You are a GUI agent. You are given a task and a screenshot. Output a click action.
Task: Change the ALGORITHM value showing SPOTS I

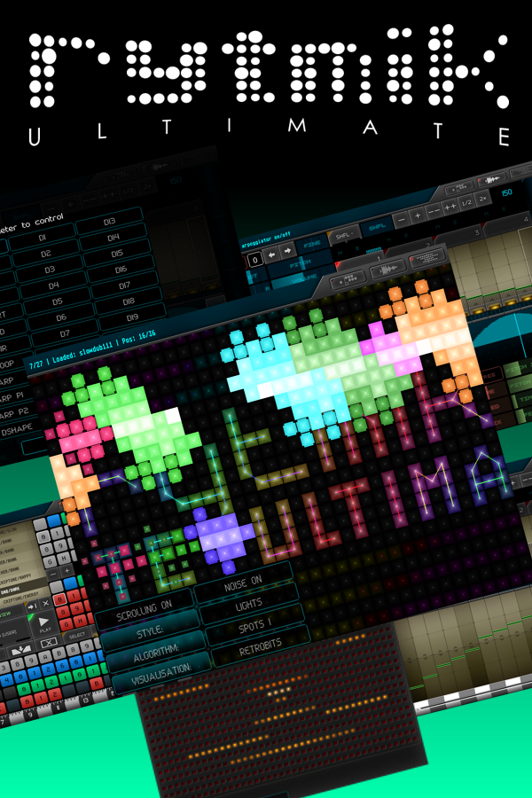[256, 632]
